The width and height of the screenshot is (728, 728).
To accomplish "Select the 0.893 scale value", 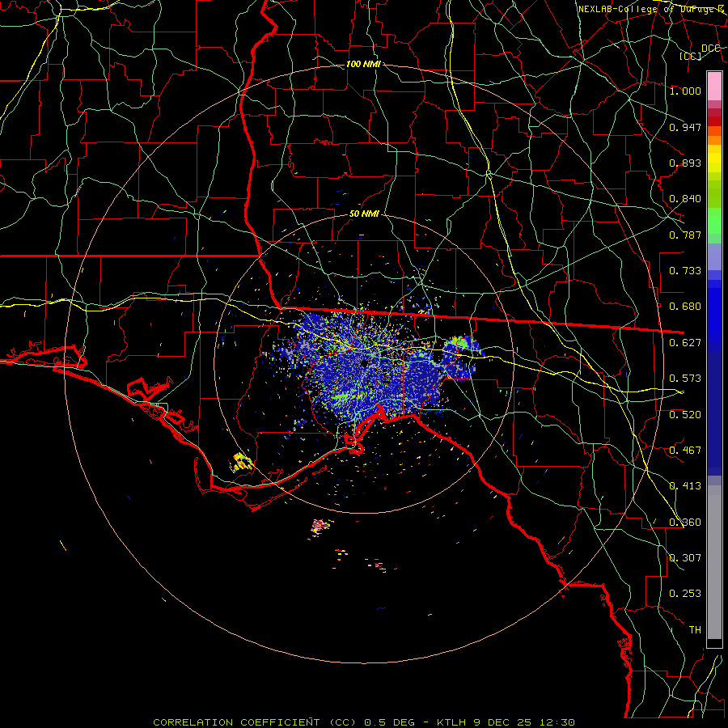I will pos(685,163).
